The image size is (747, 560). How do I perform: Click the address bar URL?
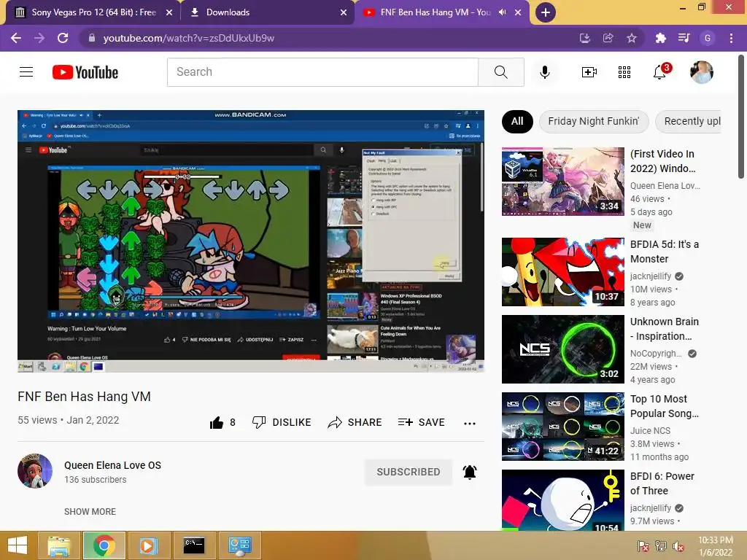[x=189, y=38]
